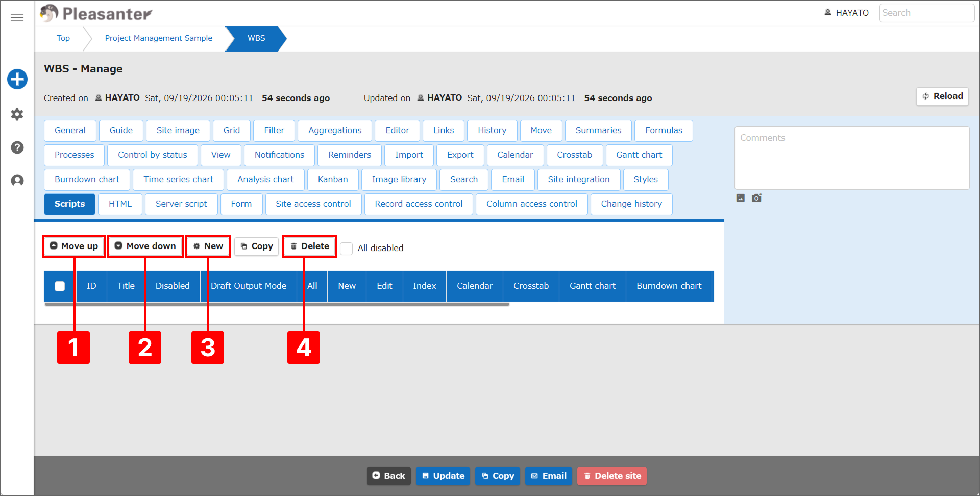Open the Reminders tab
Screen dimensions: 980x496
coord(350,155)
